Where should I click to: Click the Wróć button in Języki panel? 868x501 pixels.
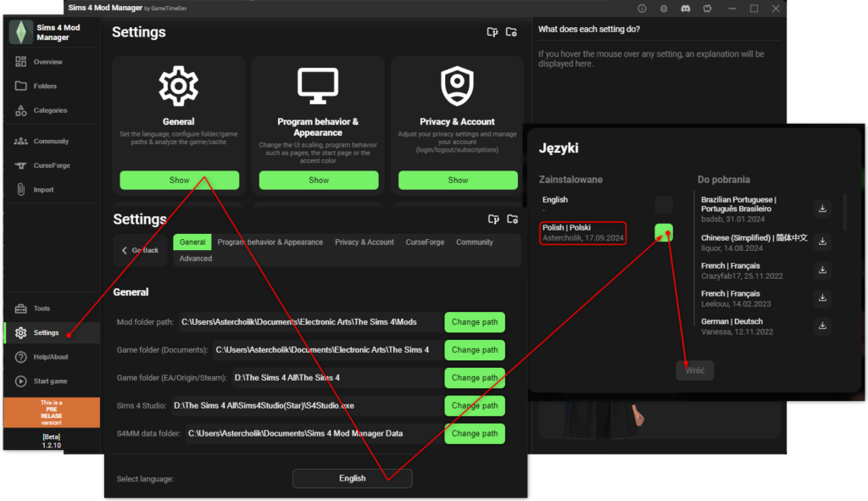[x=694, y=370]
